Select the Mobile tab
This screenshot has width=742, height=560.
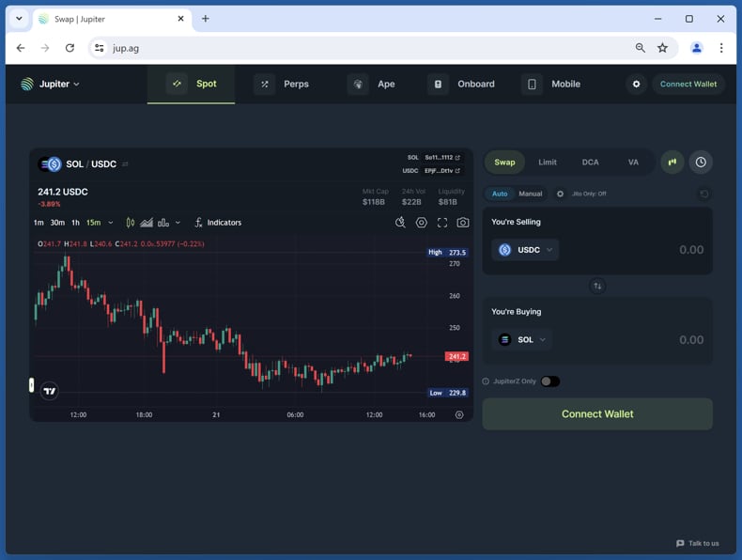tap(551, 84)
